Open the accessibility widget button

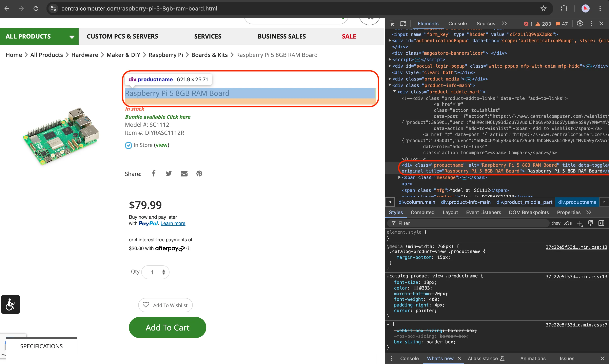click(x=11, y=304)
